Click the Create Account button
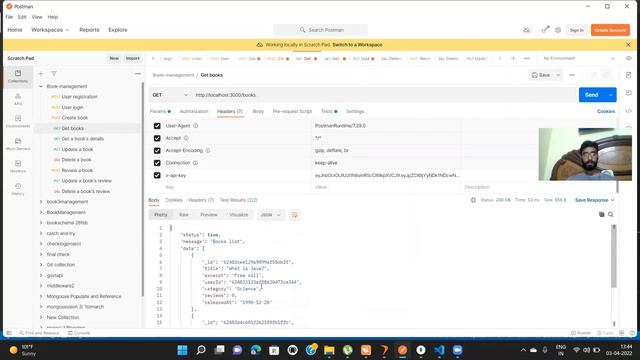The height and width of the screenshot is (360, 640). 610,30
